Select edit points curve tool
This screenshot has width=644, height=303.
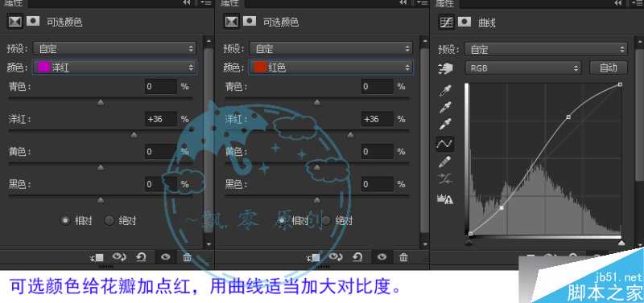445,144
